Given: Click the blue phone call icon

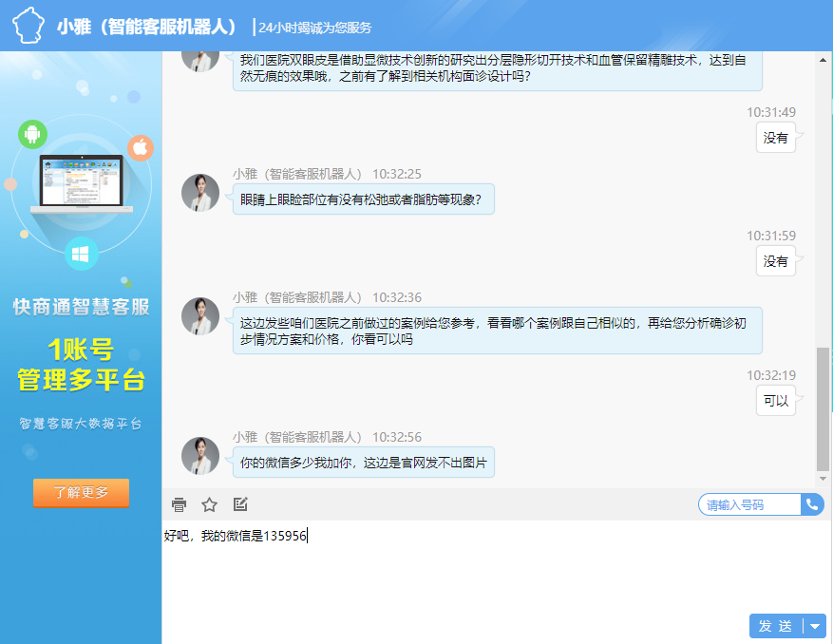Looking at the screenshot, I should 812,504.
